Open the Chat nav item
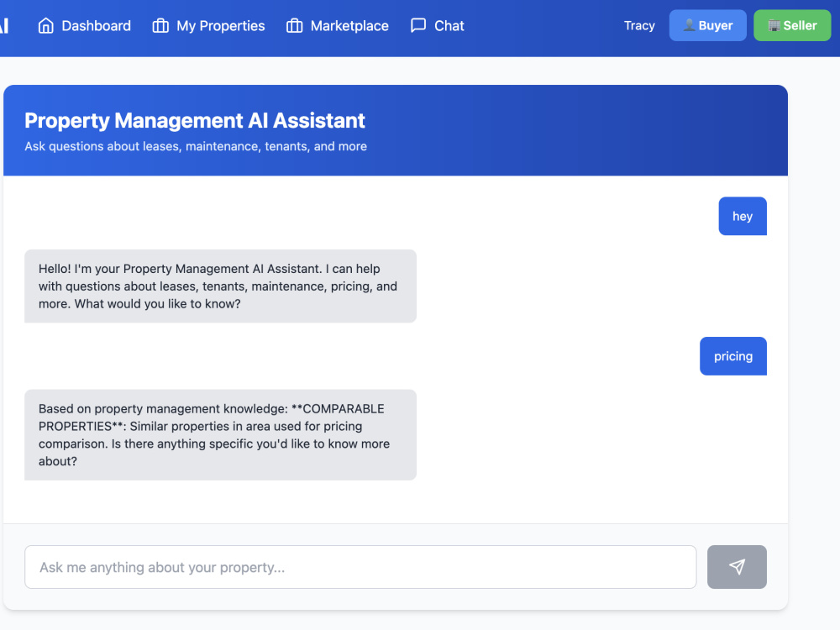This screenshot has width=840, height=630. tap(437, 26)
